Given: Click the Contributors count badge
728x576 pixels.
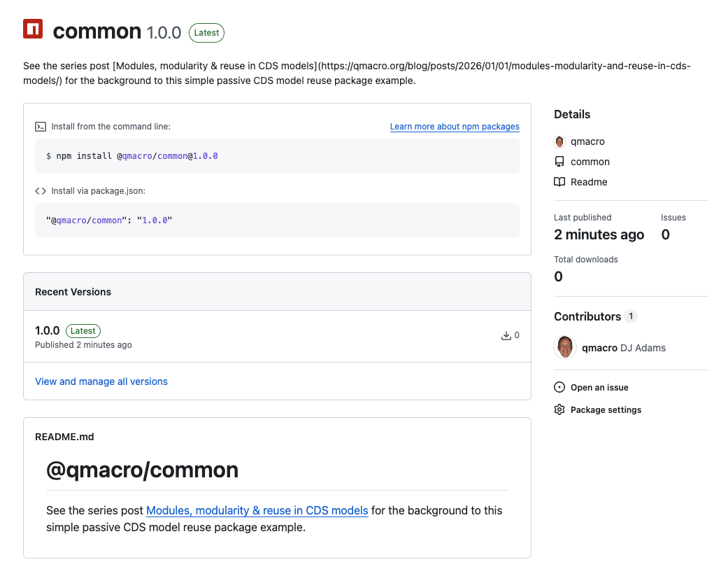Looking at the screenshot, I should [631, 316].
